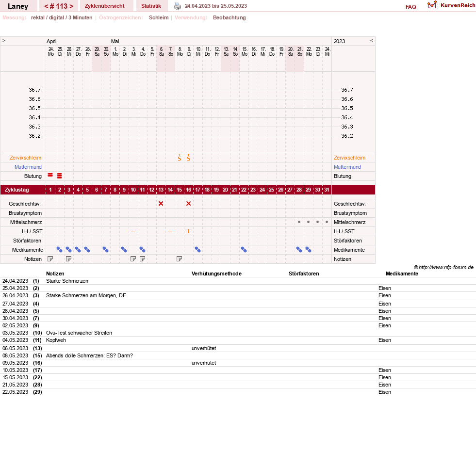
Task: Open the note icon on cycle day 1
Action: coord(50,259)
